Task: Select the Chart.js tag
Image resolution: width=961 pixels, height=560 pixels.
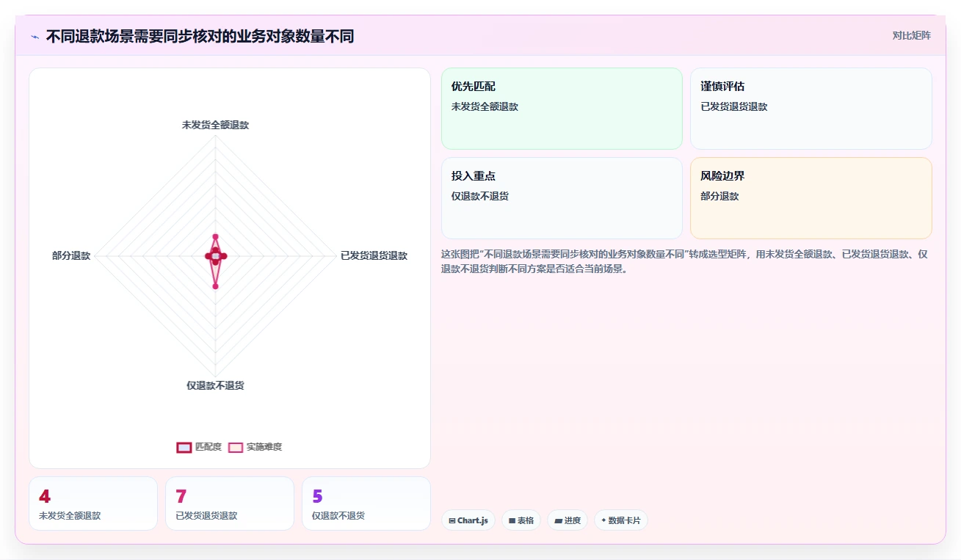Action: [x=468, y=520]
